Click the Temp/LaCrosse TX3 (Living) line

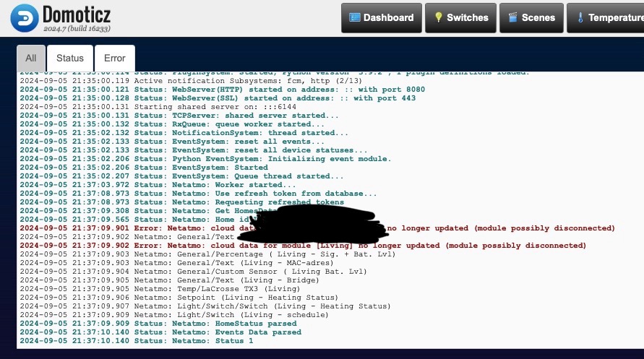[160, 289]
